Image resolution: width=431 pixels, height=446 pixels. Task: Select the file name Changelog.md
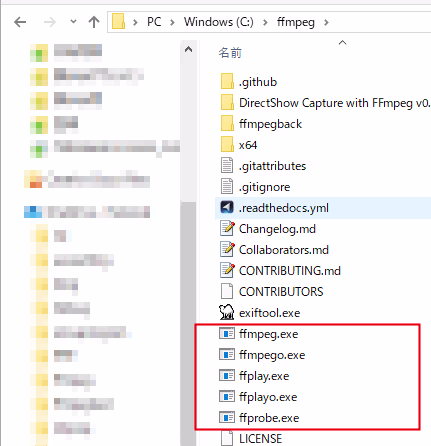point(277,229)
